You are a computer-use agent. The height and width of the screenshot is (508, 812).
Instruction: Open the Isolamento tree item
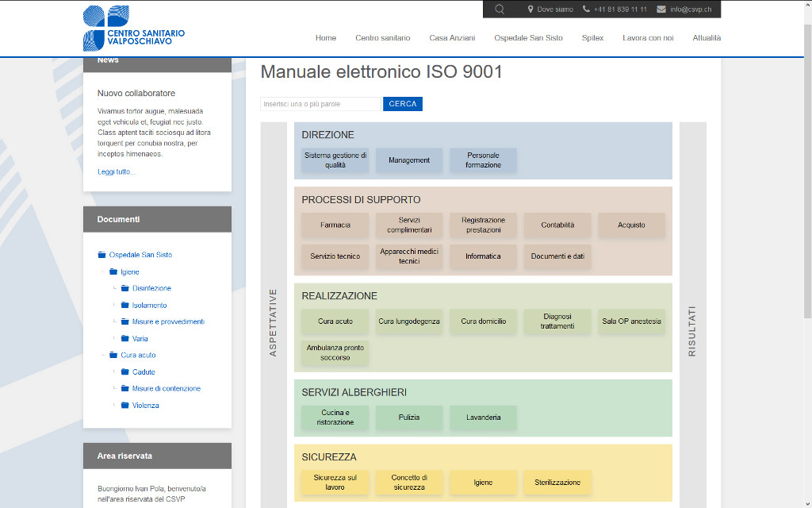click(x=149, y=306)
